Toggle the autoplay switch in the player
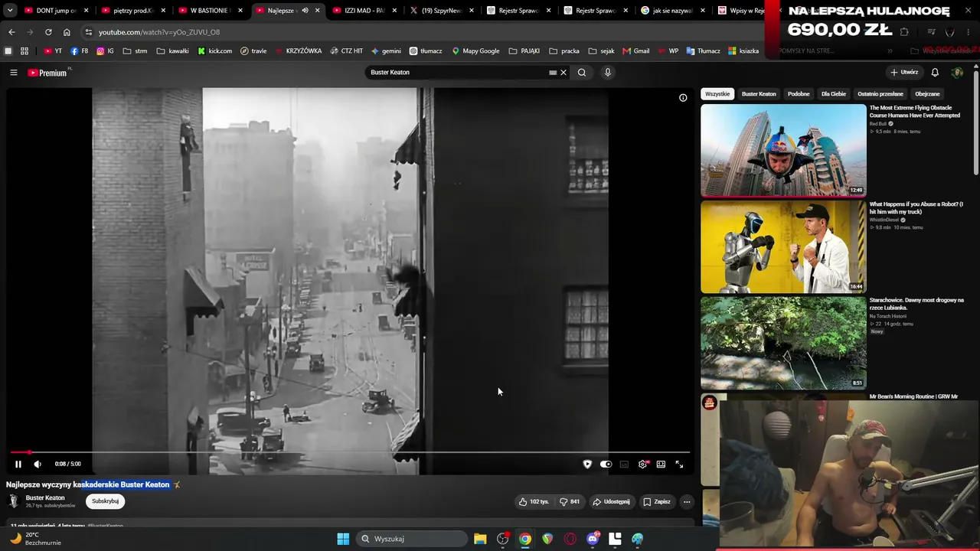This screenshot has height=551, width=980. 606,464
